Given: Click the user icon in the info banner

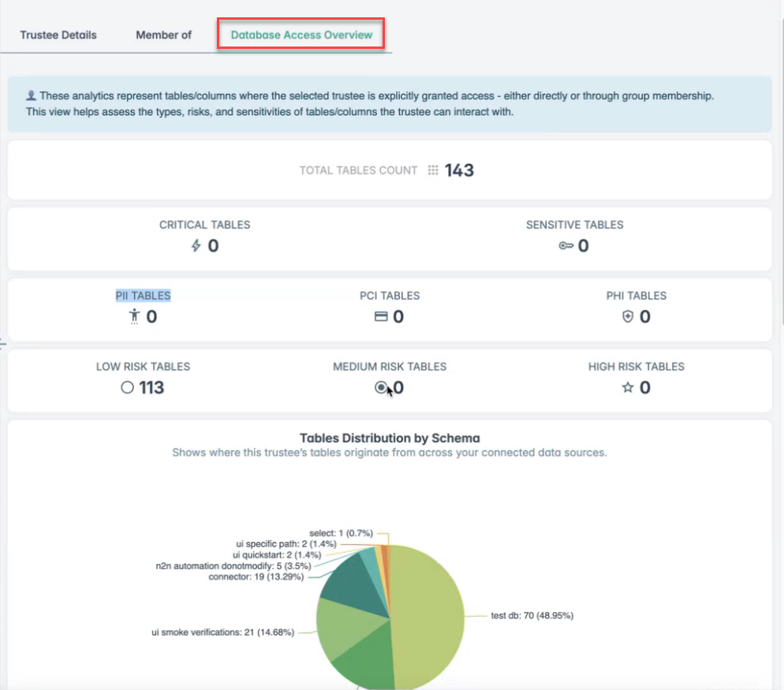Looking at the screenshot, I should (x=31, y=95).
